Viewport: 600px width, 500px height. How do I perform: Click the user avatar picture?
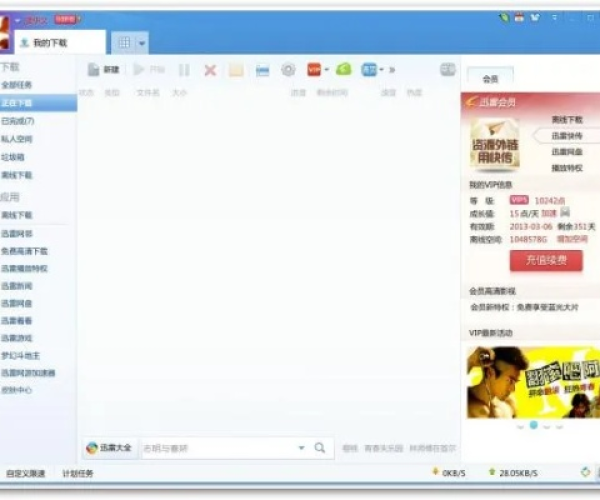pyautogui.click(x=5, y=32)
